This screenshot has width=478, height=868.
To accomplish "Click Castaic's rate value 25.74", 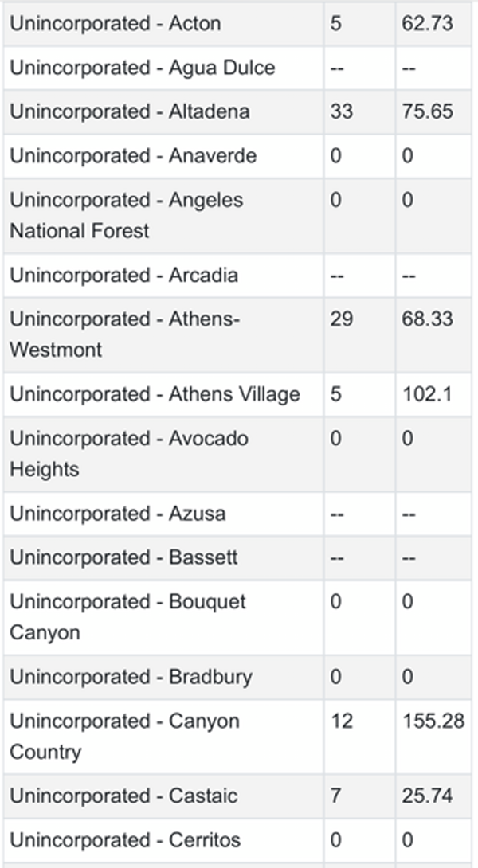I will pyautogui.click(x=427, y=796).
